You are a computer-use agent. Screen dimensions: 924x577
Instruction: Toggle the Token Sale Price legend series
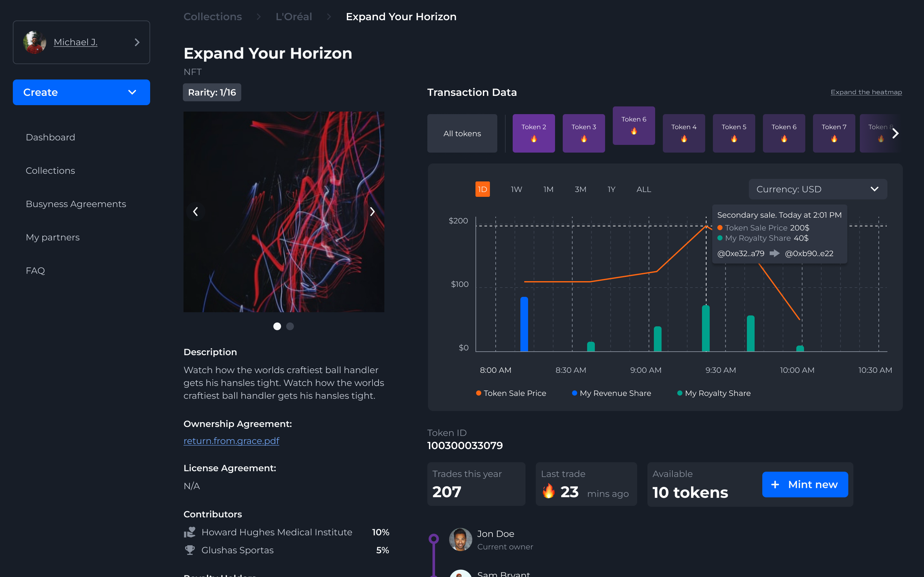pos(511,393)
